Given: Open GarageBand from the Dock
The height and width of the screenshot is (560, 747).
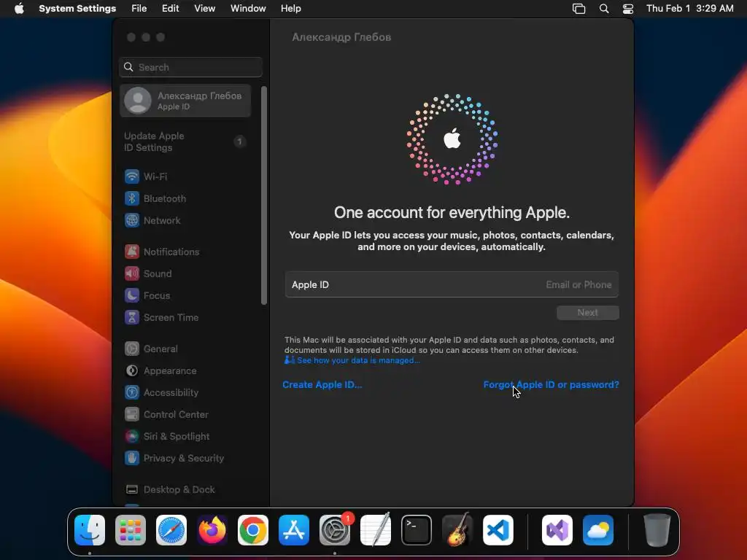Looking at the screenshot, I should tap(457, 530).
